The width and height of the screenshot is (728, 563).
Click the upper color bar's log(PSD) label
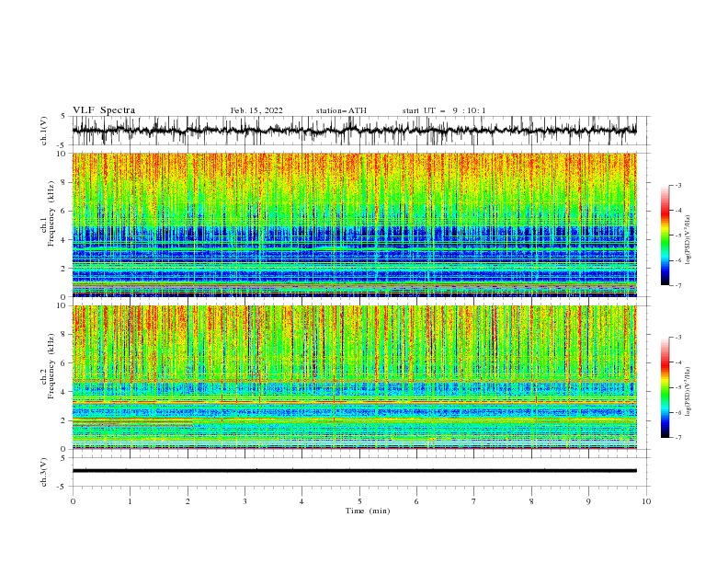688,240
